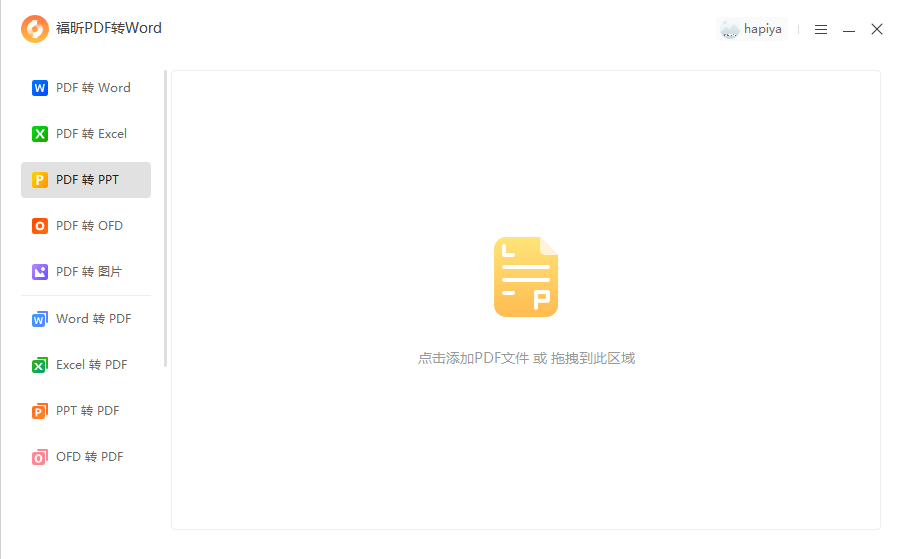Click the 福昕PDF转Word title text
Viewport: 900px width, 559px height.
pos(108,28)
